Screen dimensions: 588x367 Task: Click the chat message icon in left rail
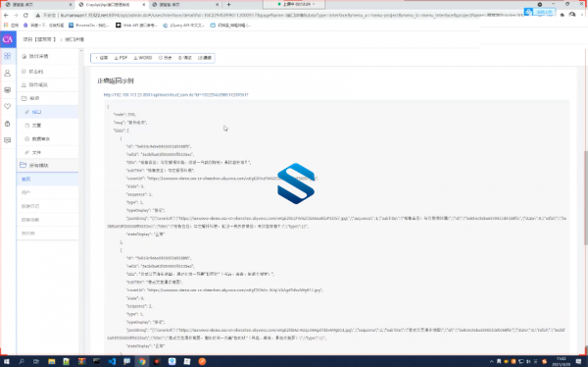point(8,140)
